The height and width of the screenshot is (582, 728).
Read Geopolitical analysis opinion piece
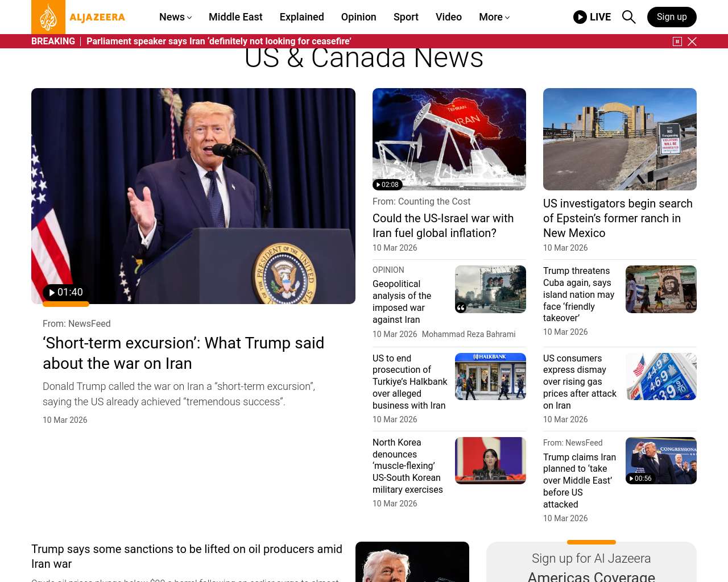(x=402, y=302)
